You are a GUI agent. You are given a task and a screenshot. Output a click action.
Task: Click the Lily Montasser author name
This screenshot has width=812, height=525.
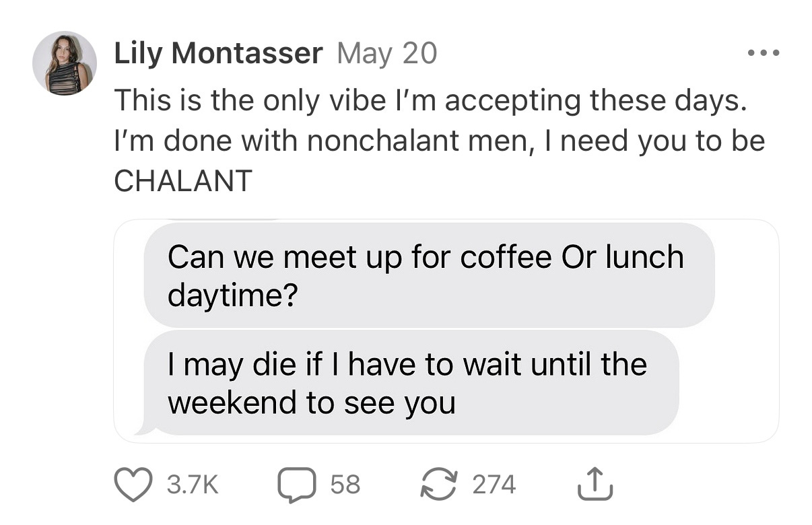click(218, 53)
